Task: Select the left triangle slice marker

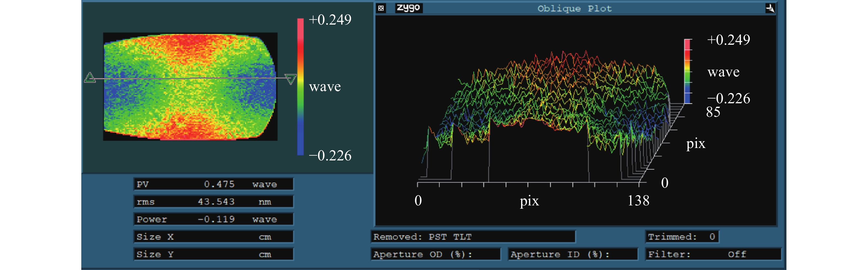Action: coord(90,78)
